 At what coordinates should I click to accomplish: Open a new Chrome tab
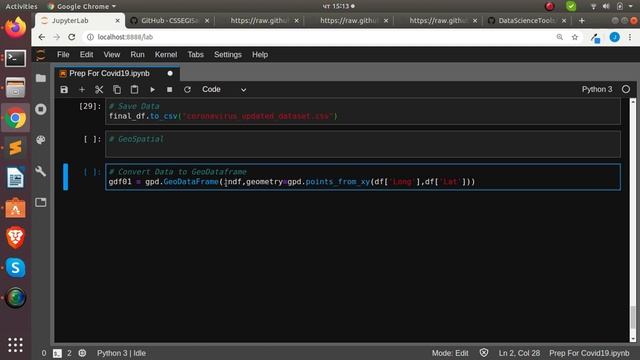(582, 20)
